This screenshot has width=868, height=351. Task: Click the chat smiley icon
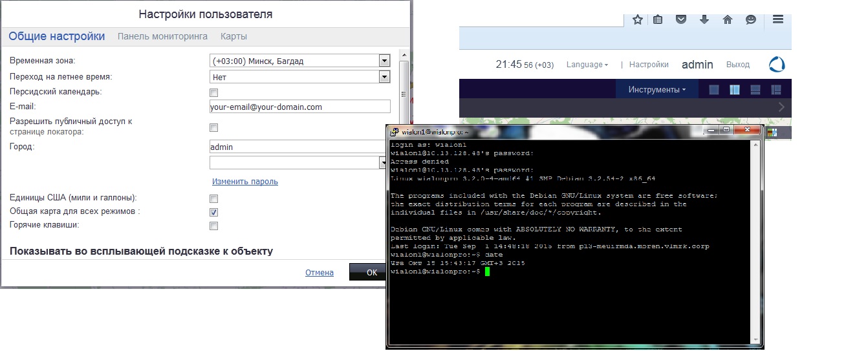(751, 19)
